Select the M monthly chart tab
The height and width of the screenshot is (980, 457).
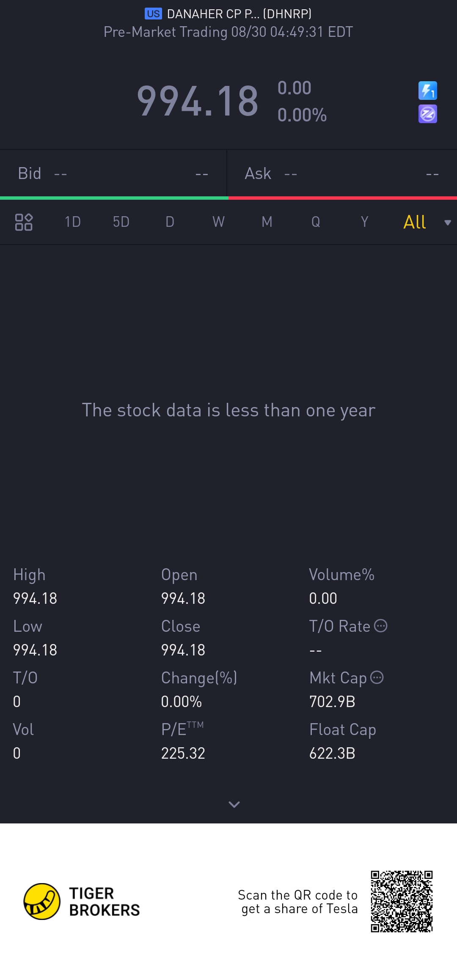click(x=267, y=222)
